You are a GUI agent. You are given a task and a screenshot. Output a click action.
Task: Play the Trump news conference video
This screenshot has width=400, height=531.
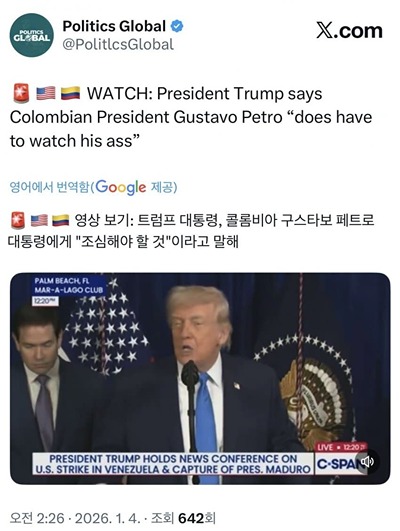[200, 378]
